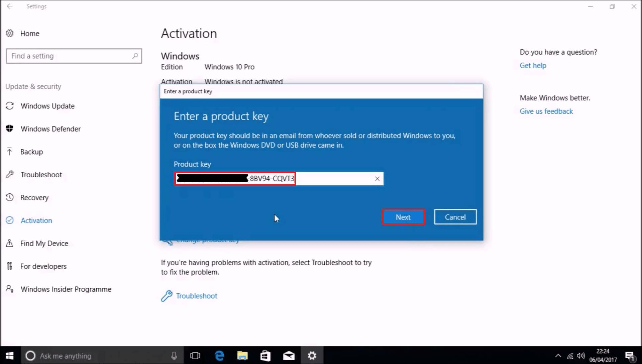
Task: Open the Mail app from the taskbar
Action: tap(289, 355)
